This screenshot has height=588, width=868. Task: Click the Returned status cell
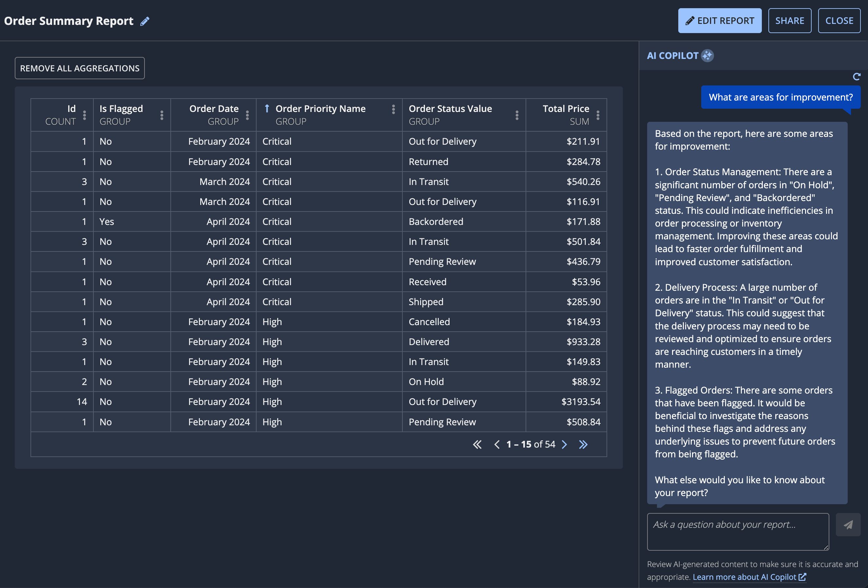click(464, 161)
